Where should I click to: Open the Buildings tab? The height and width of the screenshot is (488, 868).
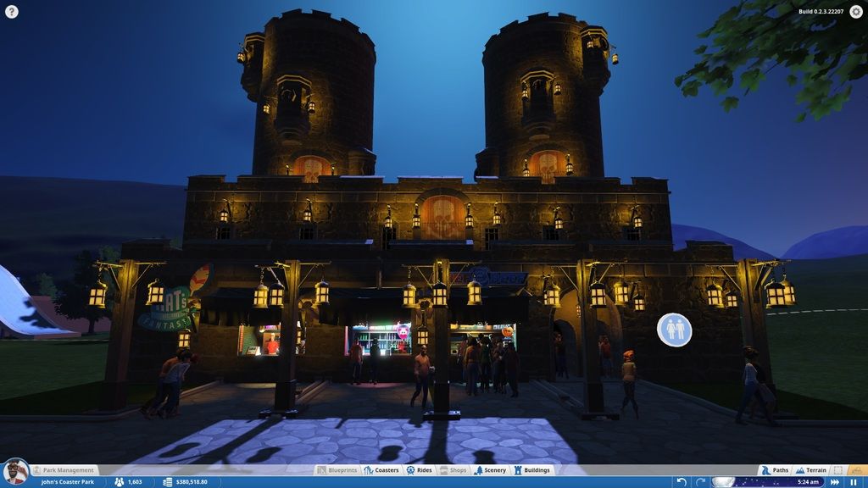click(x=532, y=470)
